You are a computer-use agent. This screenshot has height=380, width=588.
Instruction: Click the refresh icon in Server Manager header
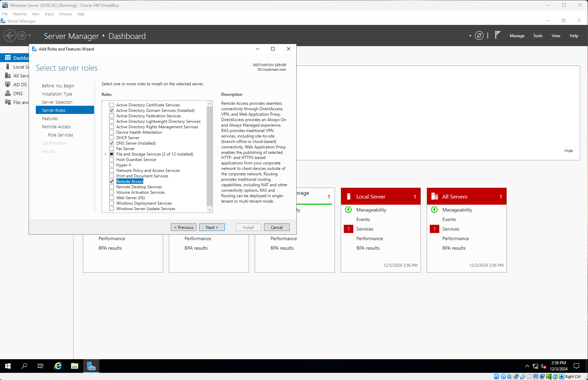tap(479, 35)
